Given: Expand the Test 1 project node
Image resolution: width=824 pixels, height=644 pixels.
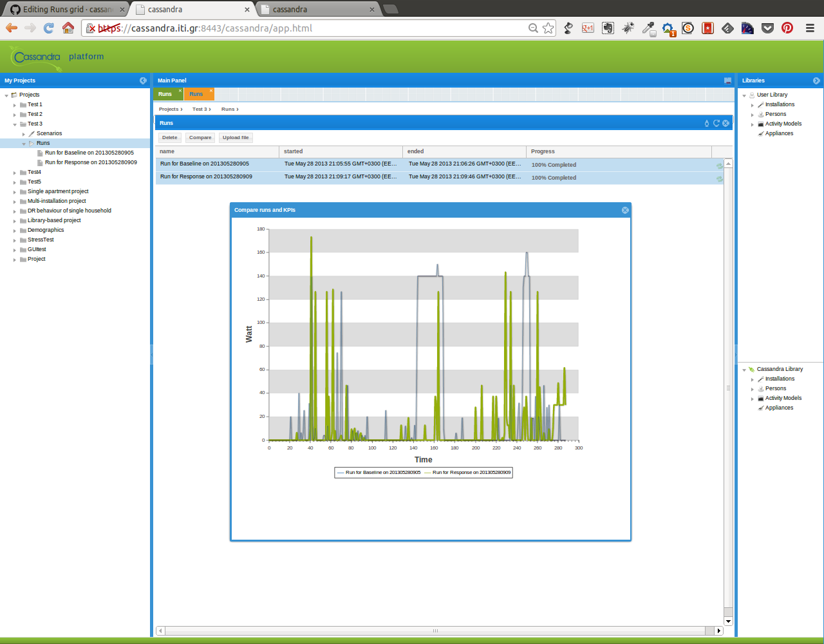Looking at the screenshot, I should click(x=15, y=105).
